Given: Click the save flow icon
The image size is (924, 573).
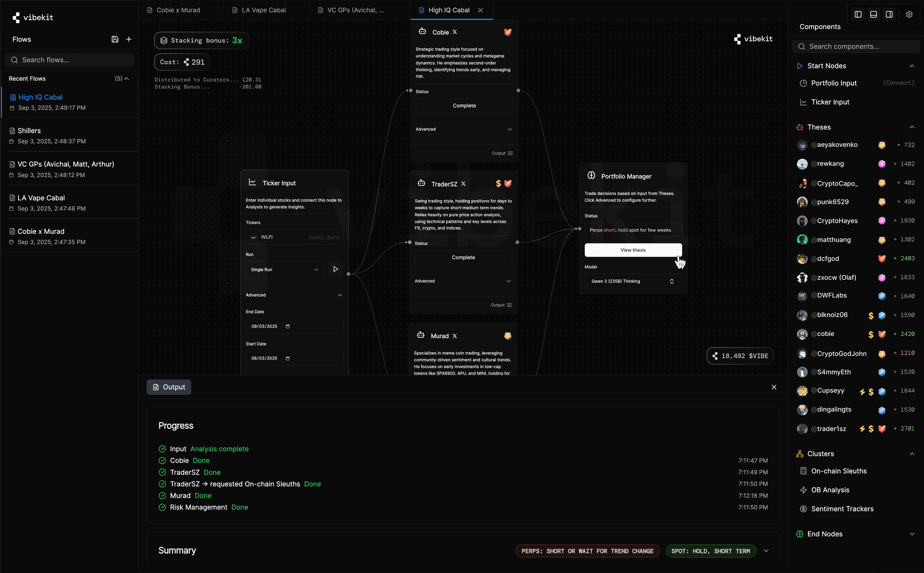Looking at the screenshot, I should [x=115, y=39].
